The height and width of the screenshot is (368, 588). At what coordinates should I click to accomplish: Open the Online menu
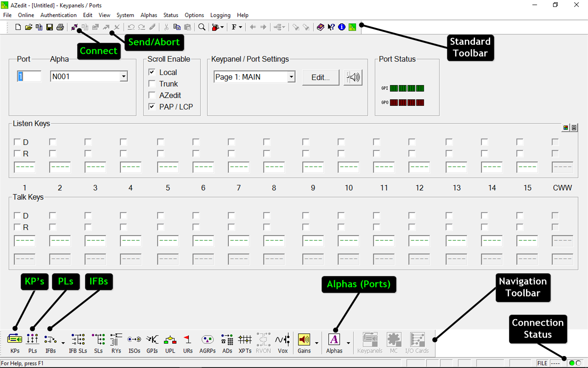tap(26, 15)
